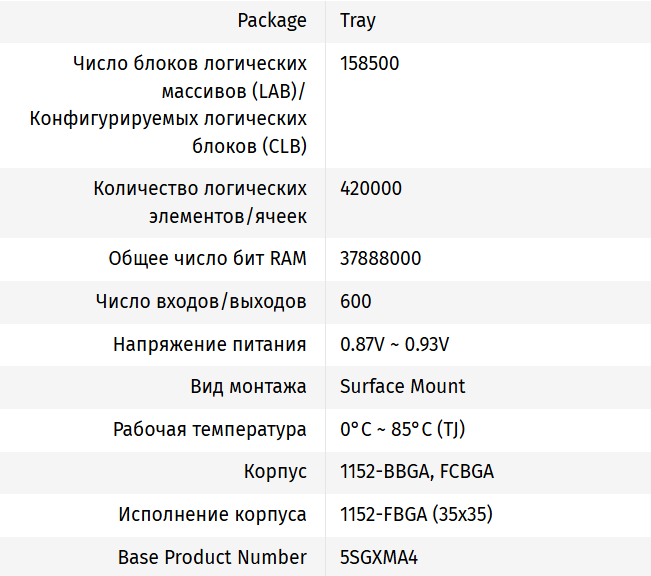
Task: Select the Tray package value
Action: 358,20
